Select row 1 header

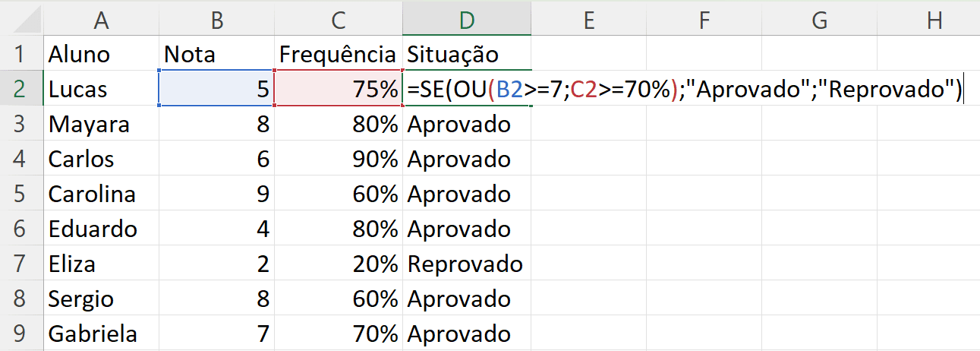tap(21, 54)
